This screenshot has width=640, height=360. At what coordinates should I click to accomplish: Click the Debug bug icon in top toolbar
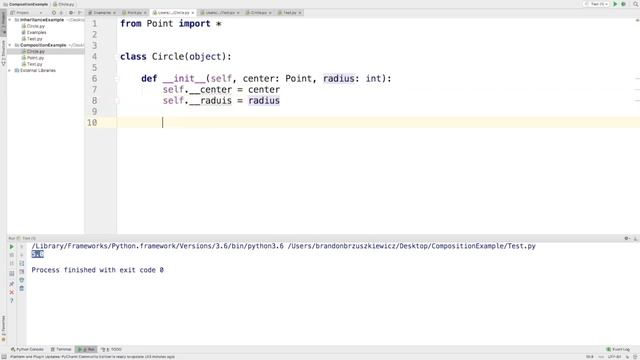point(624,4)
